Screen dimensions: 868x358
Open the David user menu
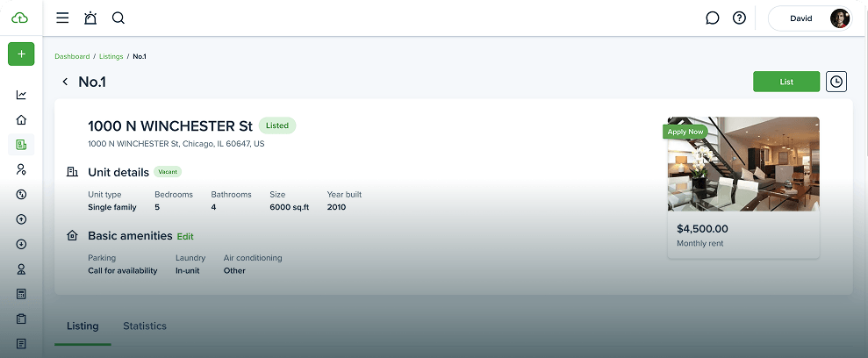pyautogui.click(x=810, y=18)
